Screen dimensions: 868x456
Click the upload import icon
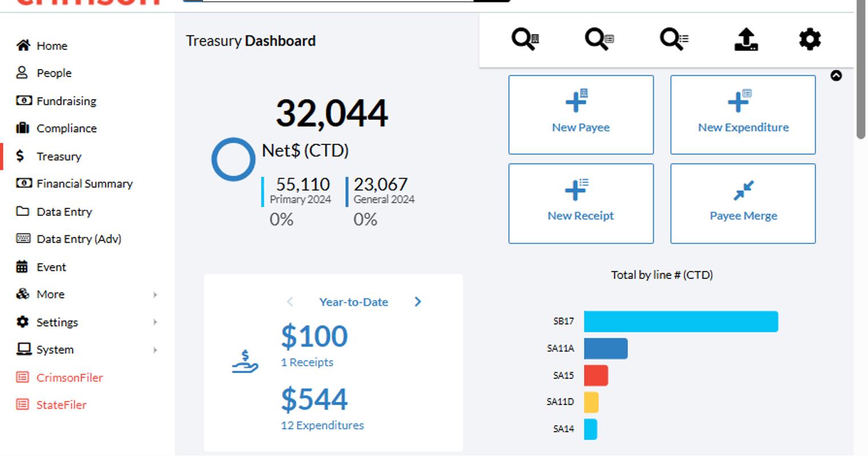pyautogui.click(x=746, y=39)
